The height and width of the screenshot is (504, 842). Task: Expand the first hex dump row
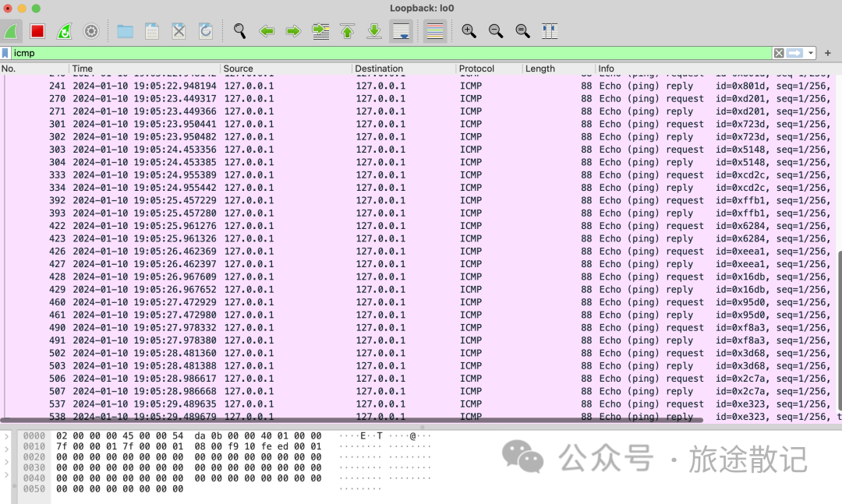coord(8,436)
